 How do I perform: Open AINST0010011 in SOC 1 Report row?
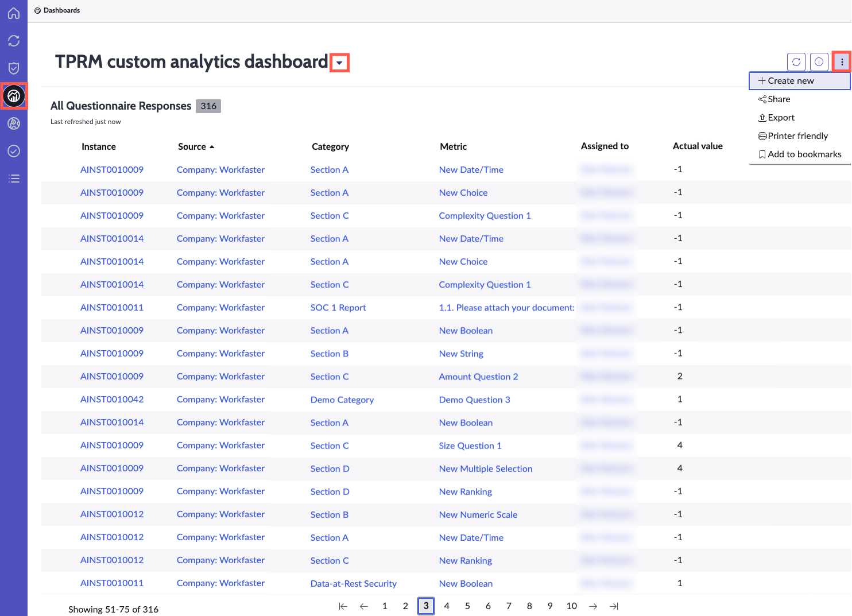(112, 308)
